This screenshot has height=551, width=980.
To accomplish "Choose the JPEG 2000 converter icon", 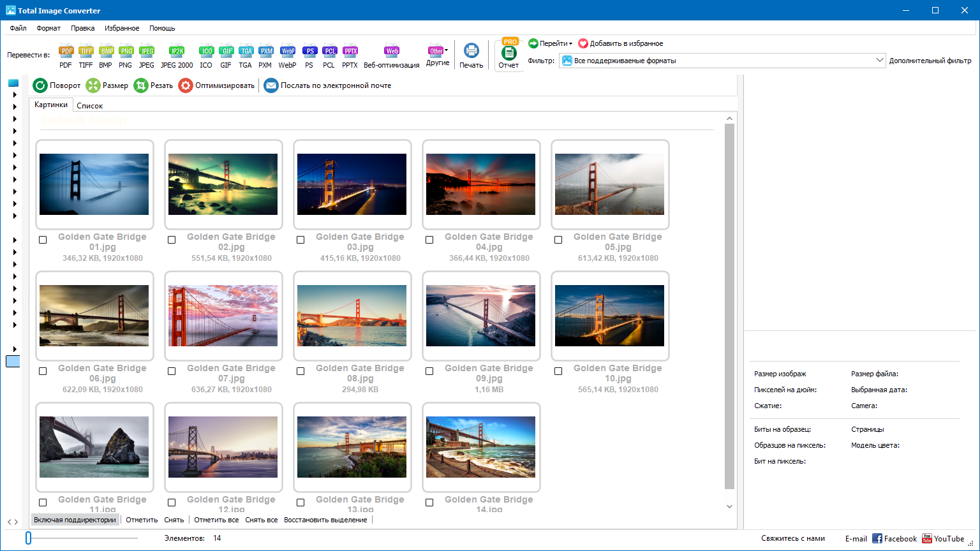I will 177,52.
